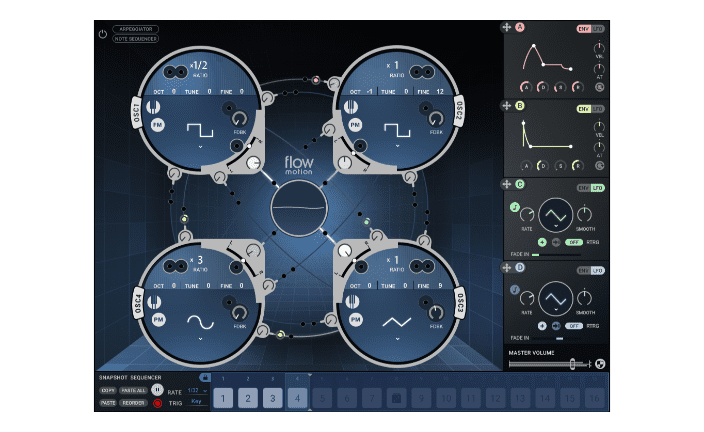Click the Snapshot Sequencer lock icon
The height and width of the screenshot is (432, 704).
[x=204, y=378]
